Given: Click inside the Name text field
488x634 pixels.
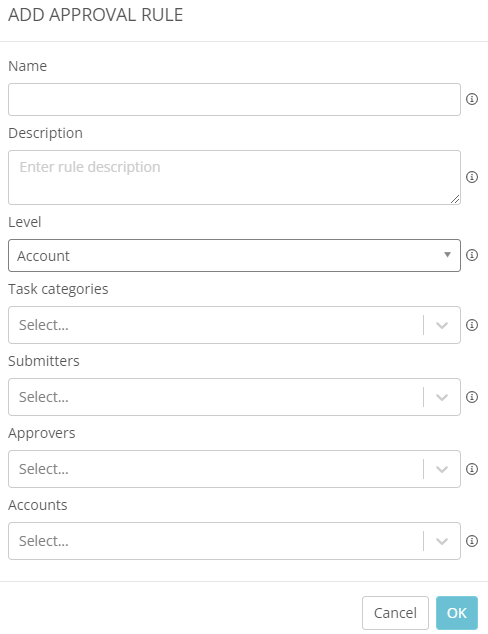Looking at the screenshot, I should point(234,99).
